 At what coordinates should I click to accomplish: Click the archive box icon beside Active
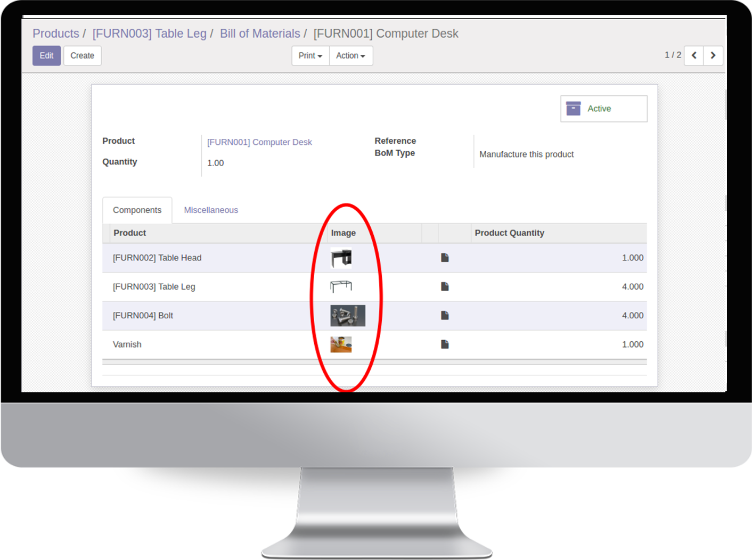point(573,108)
